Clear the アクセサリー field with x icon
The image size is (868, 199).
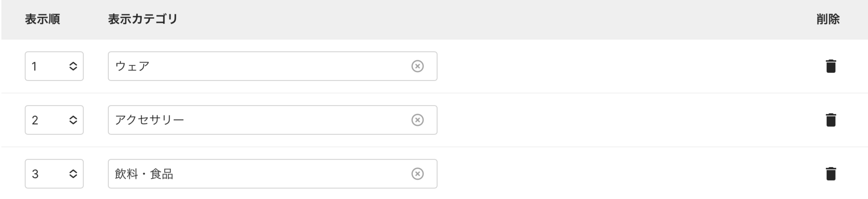pyautogui.click(x=417, y=120)
